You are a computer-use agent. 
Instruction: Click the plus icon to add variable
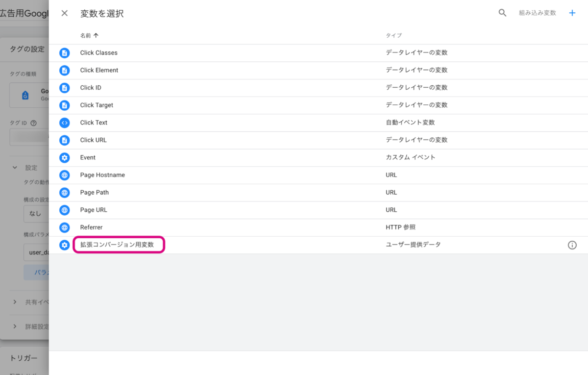[572, 13]
